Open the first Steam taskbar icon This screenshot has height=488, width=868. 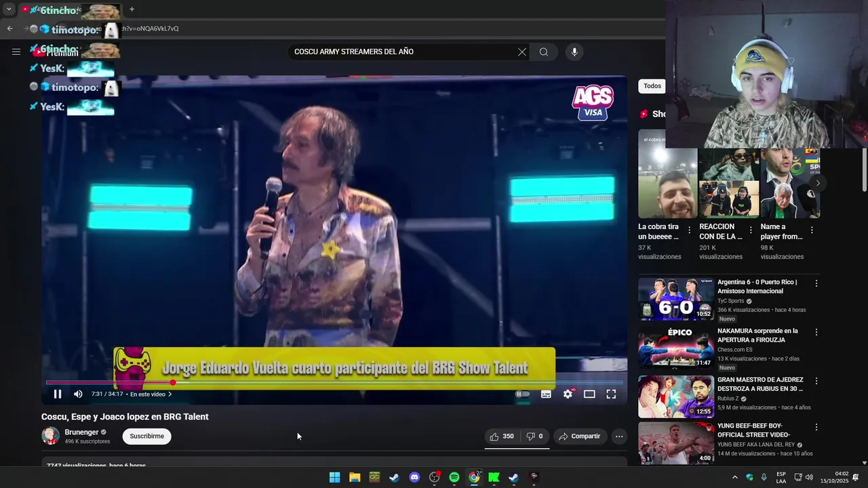point(394,477)
